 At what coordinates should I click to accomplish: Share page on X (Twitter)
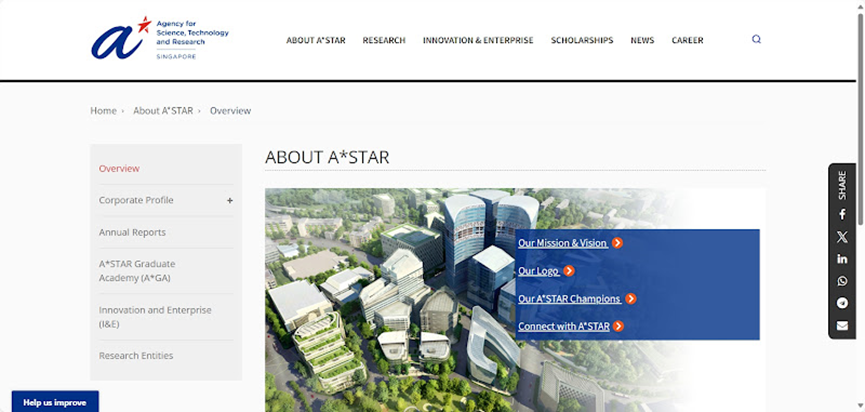pyautogui.click(x=842, y=237)
